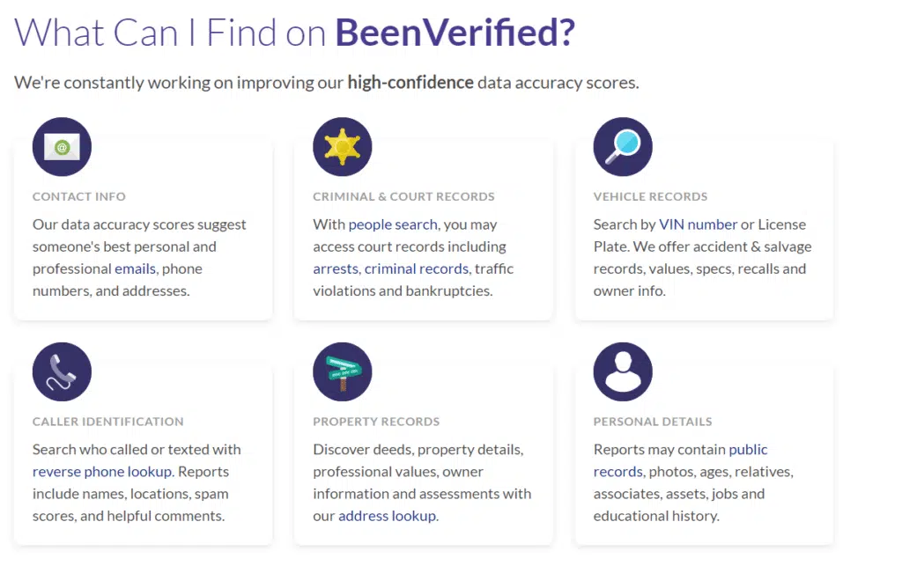Select the Criminal & Court Records heading
902x588 pixels.
click(403, 196)
